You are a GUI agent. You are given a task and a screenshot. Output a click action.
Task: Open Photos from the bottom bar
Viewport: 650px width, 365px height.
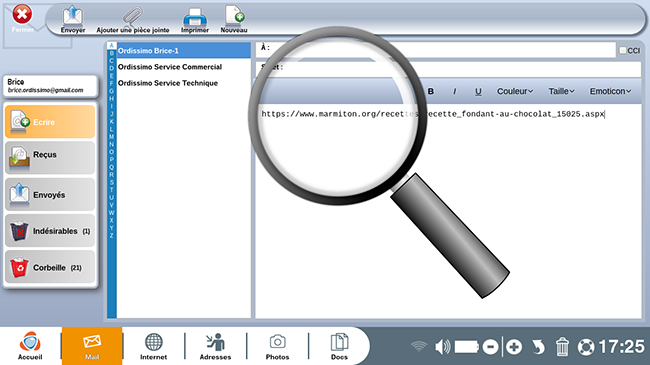tap(277, 346)
